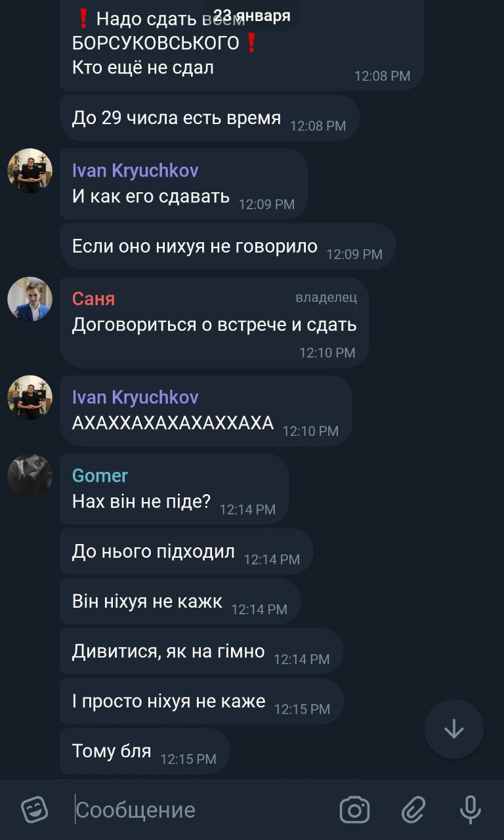Select message 'Дивитися, як на гімно'

click(201, 652)
